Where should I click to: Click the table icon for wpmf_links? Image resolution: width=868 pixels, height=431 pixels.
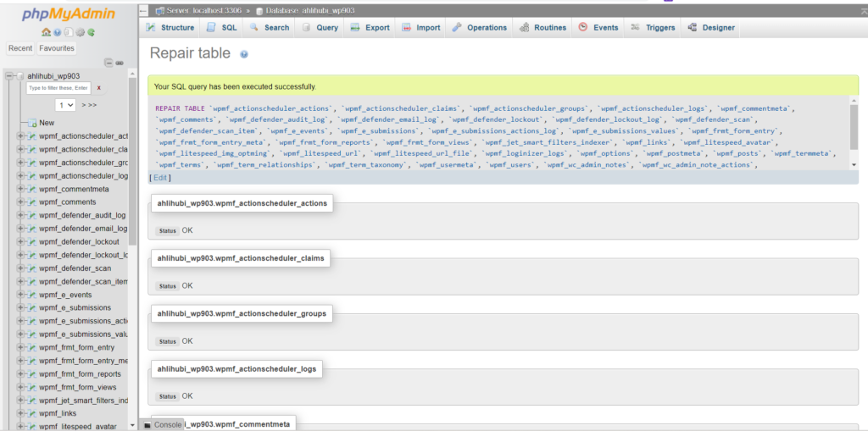click(x=32, y=413)
